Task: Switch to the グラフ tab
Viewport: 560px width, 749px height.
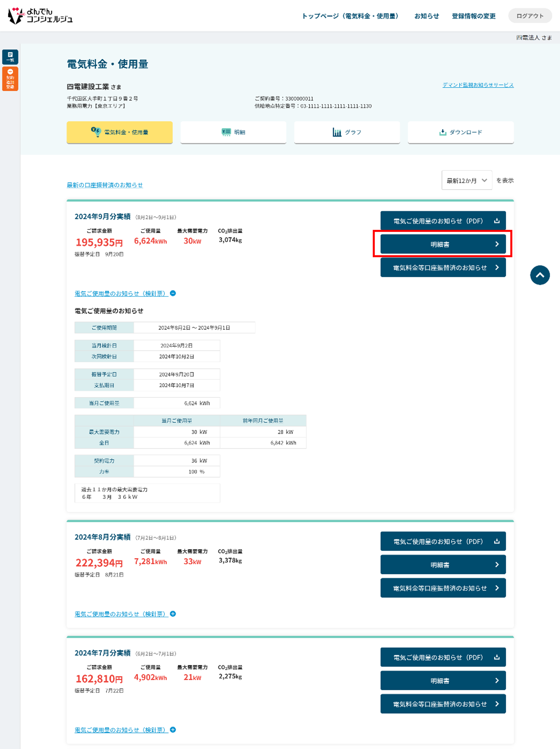Action: pyautogui.click(x=347, y=132)
